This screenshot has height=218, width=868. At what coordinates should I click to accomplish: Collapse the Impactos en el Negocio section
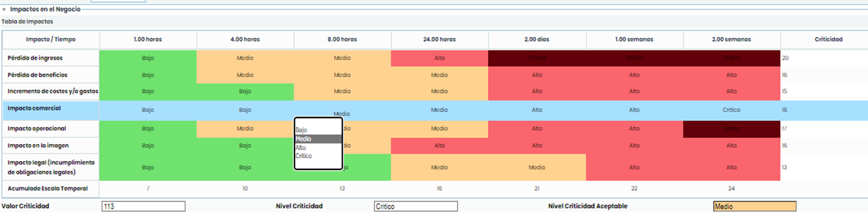(x=4, y=9)
